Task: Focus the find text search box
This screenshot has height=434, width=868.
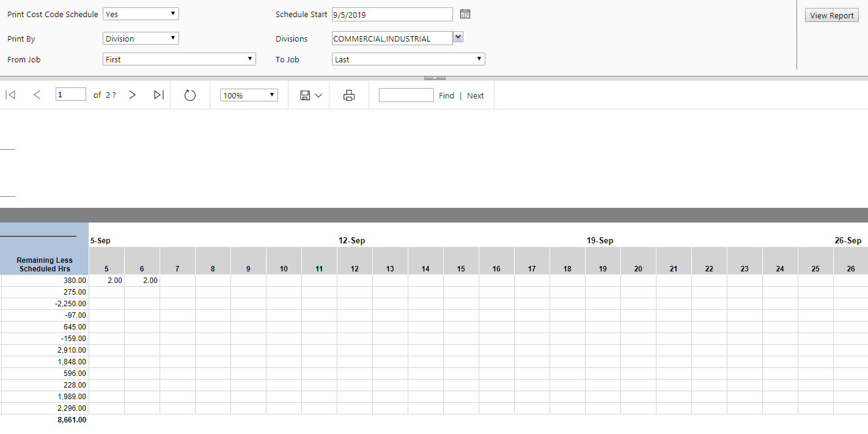Action: click(406, 95)
